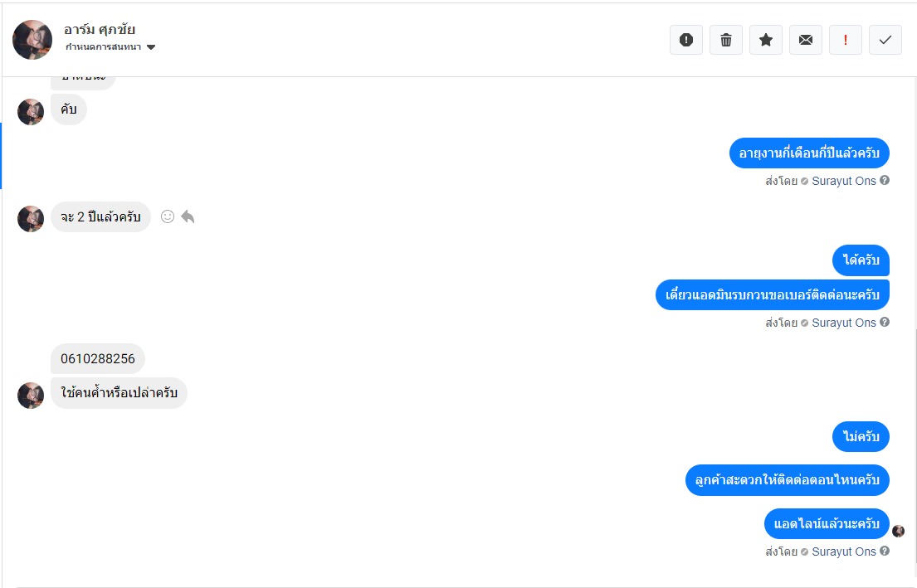The image size is (917, 588).
Task: Expand the "กำหนดการสนทนา" dropdown
Action: click(x=151, y=47)
